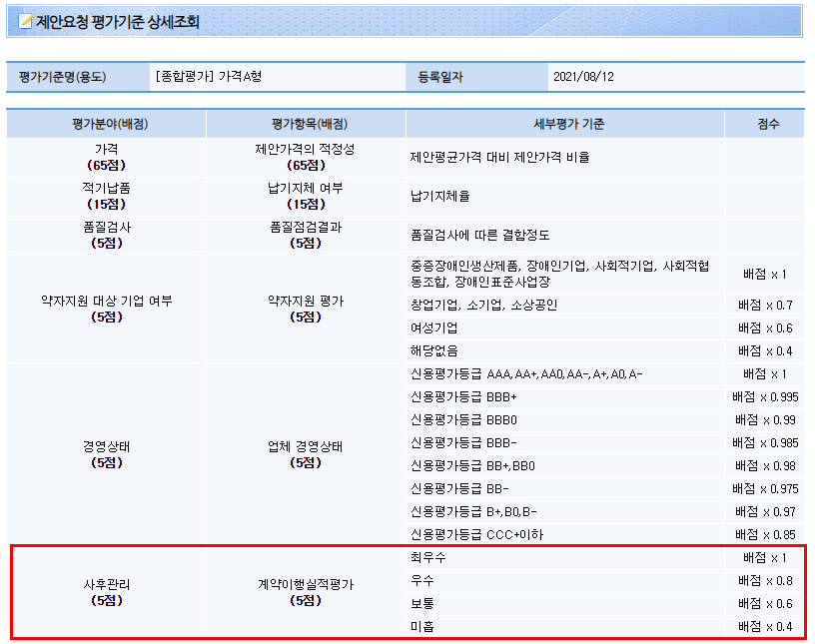
Task: Select the date '2021/08/12'
Action: (583, 77)
